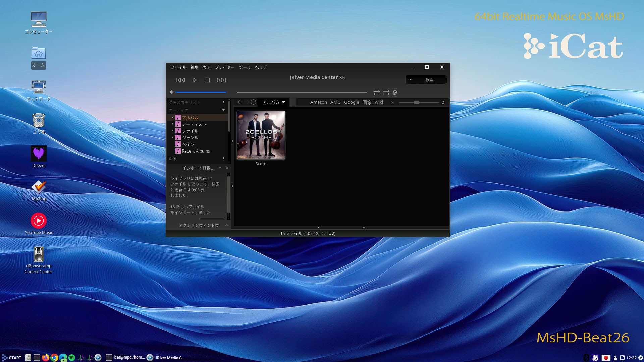
Task: Close the インポート結果 panel
Action: (x=227, y=168)
